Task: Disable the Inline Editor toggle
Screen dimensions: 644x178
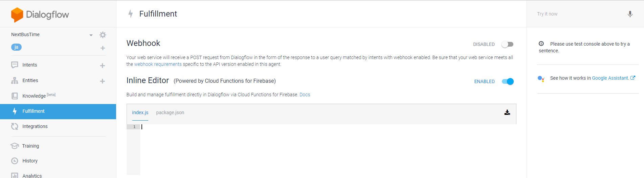Action: pyautogui.click(x=508, y=81)
